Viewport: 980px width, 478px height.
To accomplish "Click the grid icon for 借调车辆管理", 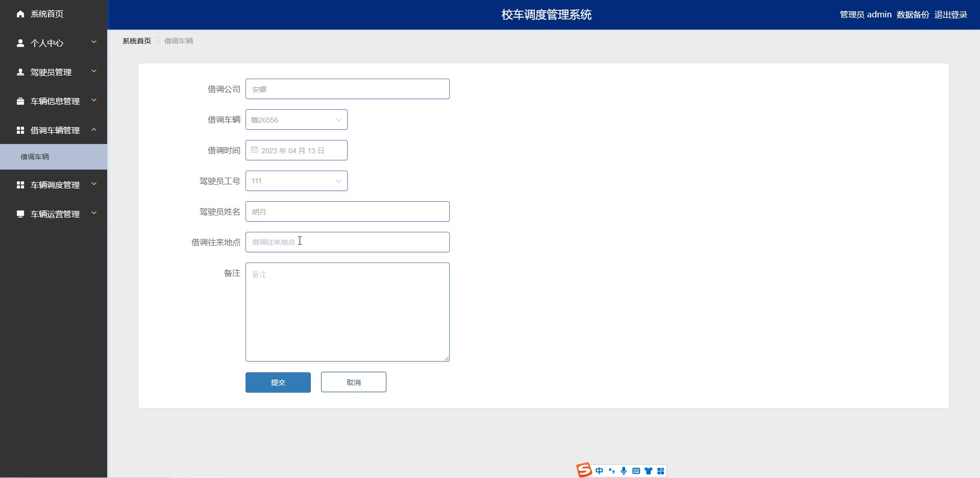I will 20,131.
